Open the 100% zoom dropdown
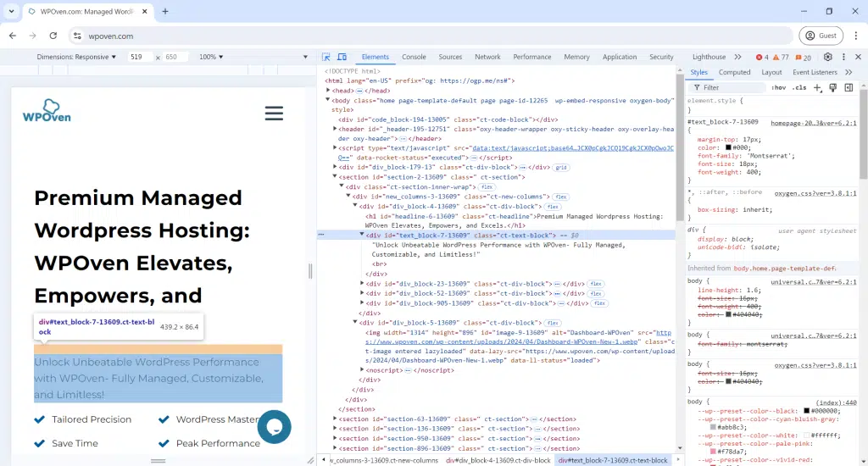Viewport: 868px width, 466px height. coord(211,57)
